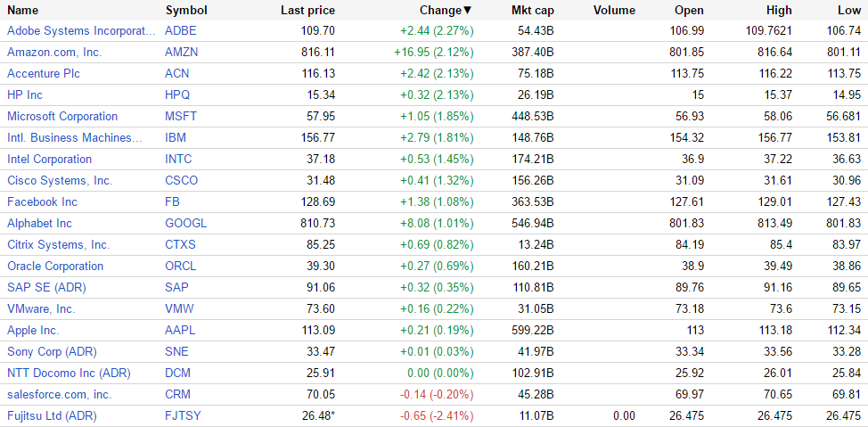The height and width of the screenshot is (427, 868).
Task: Open the Amazon.com, Inc. link
Action: click(x=54, y=52)
